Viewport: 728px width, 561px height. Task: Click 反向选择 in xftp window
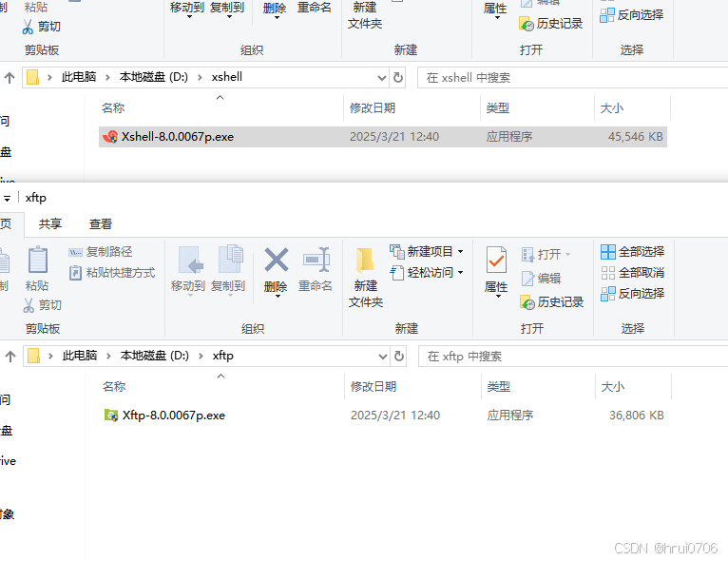(632, 294)
